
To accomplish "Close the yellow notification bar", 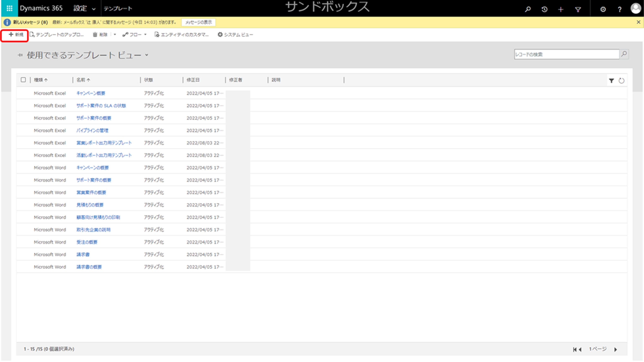I will [x=639, y=22].
